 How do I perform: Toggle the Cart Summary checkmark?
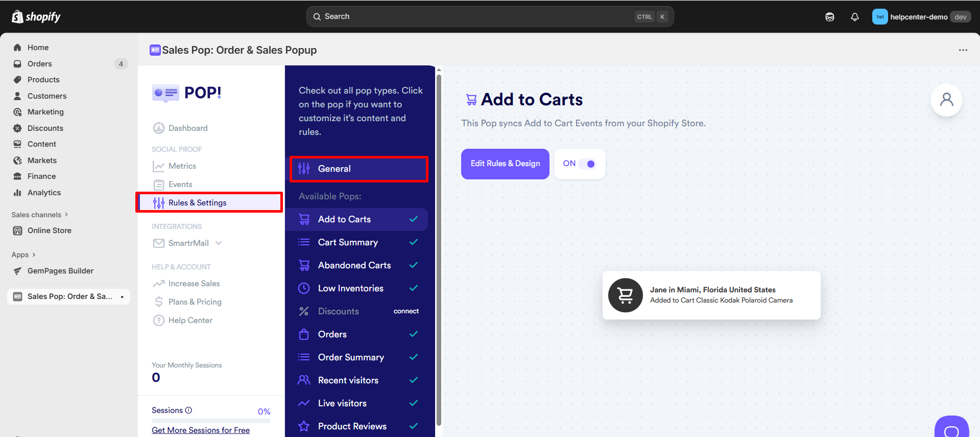414,242
